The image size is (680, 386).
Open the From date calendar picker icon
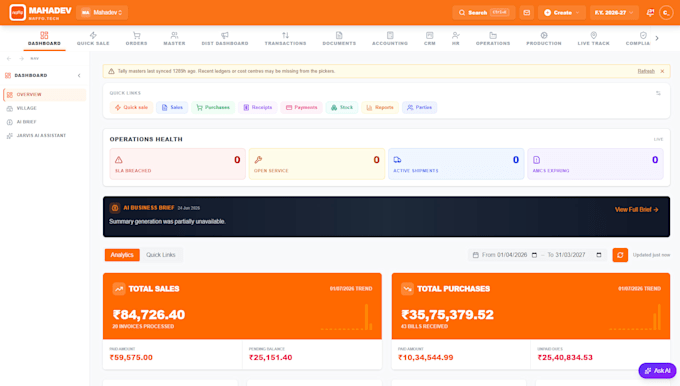534,255
